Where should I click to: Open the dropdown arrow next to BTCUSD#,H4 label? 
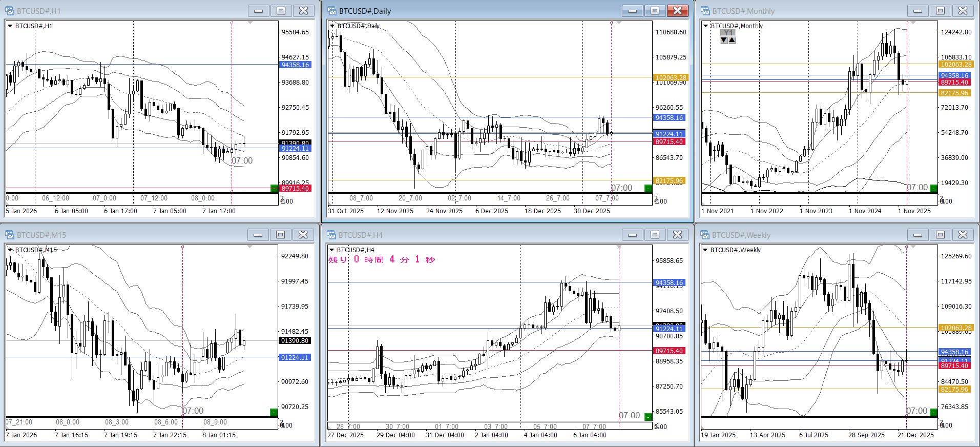tap(332, 250)
